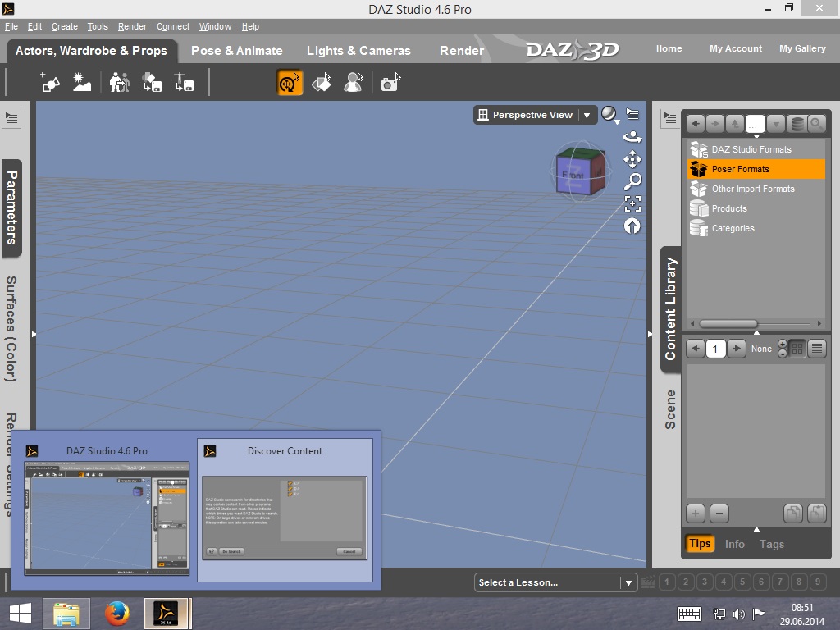The height and width of the screenshot is (630, 840).
Task: Click the wardrobe content toolbar icon
Action: point(152,83)
